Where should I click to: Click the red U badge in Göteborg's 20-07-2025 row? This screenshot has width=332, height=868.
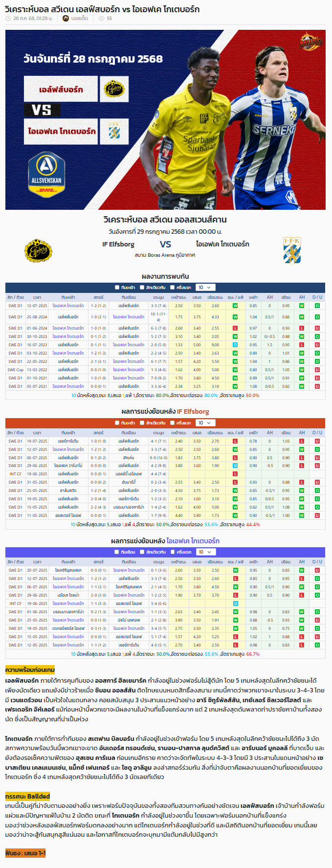click(x=317, y=570)
